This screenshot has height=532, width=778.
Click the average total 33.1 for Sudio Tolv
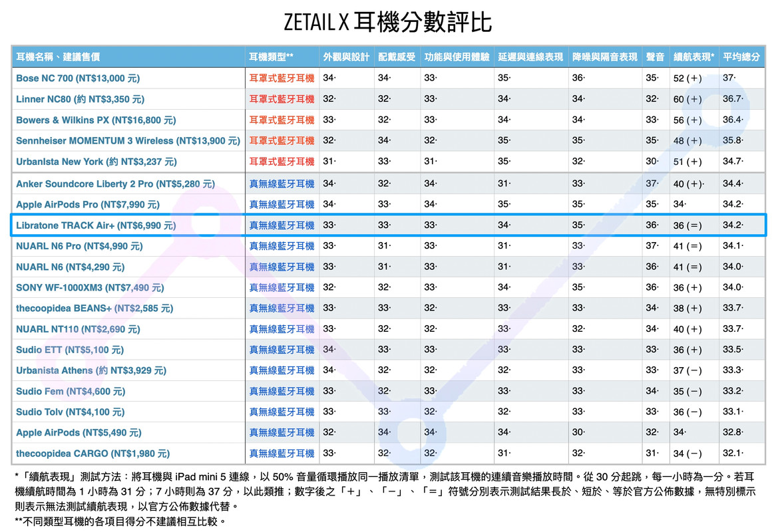coord(732,412)
